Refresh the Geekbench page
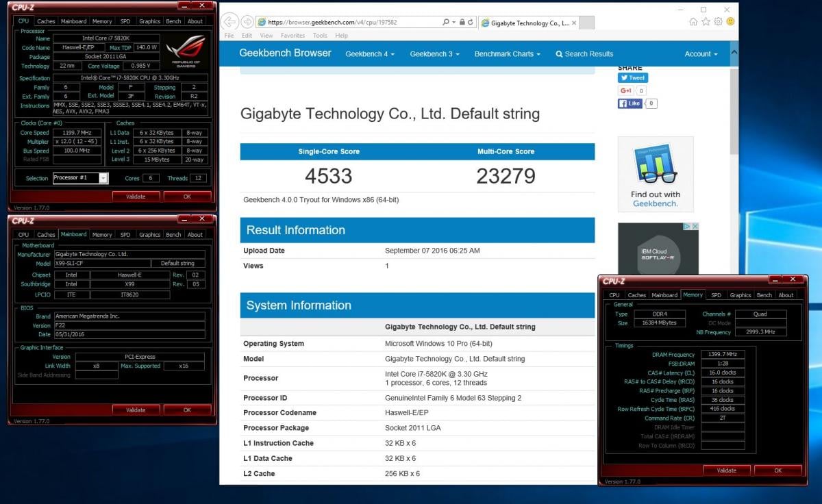Screen dimensions: 822x504 (x=471, y=22)
